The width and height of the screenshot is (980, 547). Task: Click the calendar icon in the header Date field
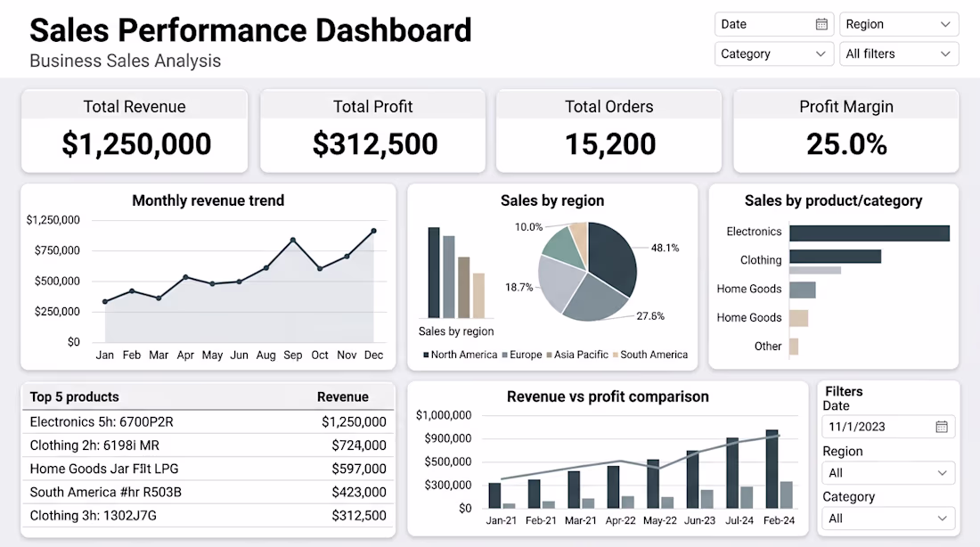(x=821, y=24)
